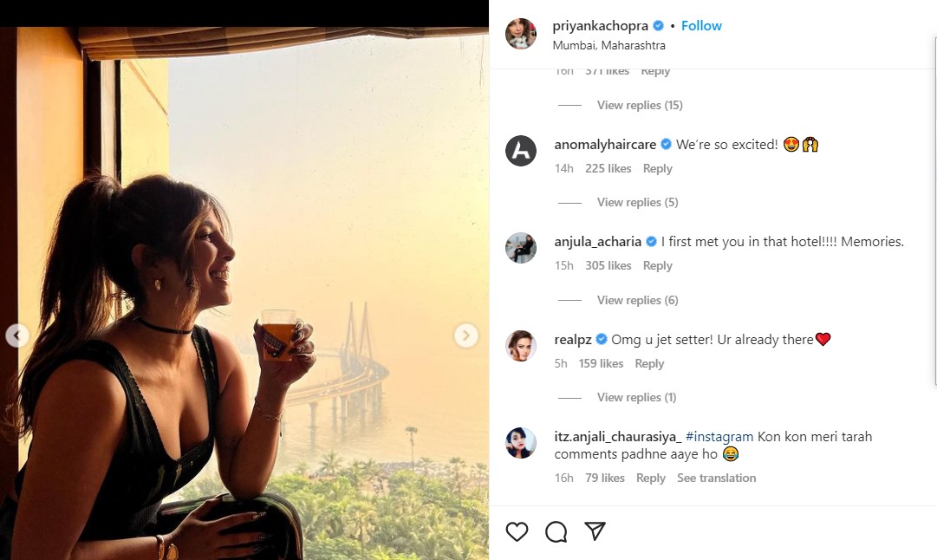Go to the previous photo in carousel
The image size is (937, 560).
[16, 335]
